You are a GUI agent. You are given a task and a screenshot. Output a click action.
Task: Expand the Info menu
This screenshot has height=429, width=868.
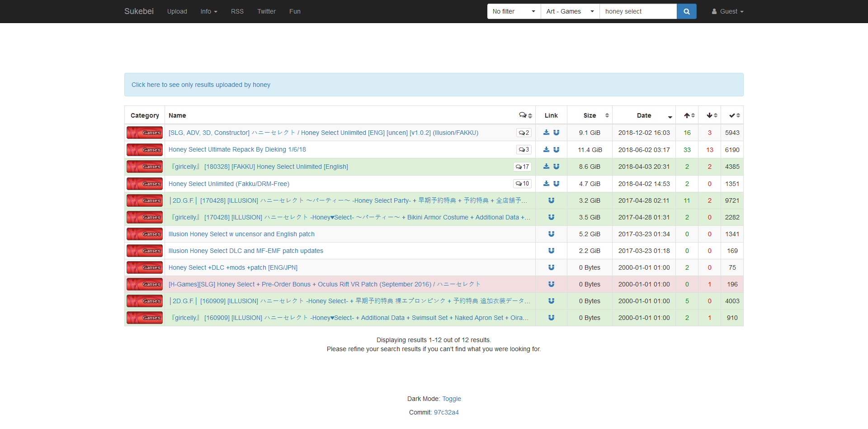(x=209, y=11)
